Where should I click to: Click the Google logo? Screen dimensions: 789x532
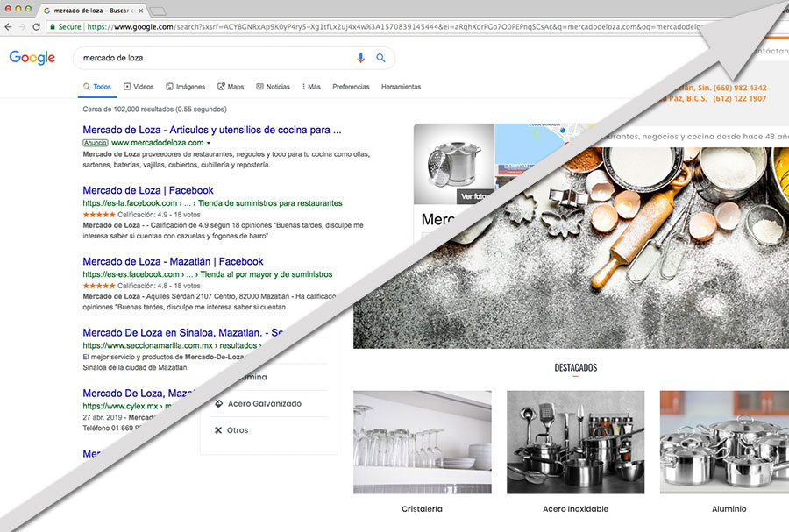[32, 58]
